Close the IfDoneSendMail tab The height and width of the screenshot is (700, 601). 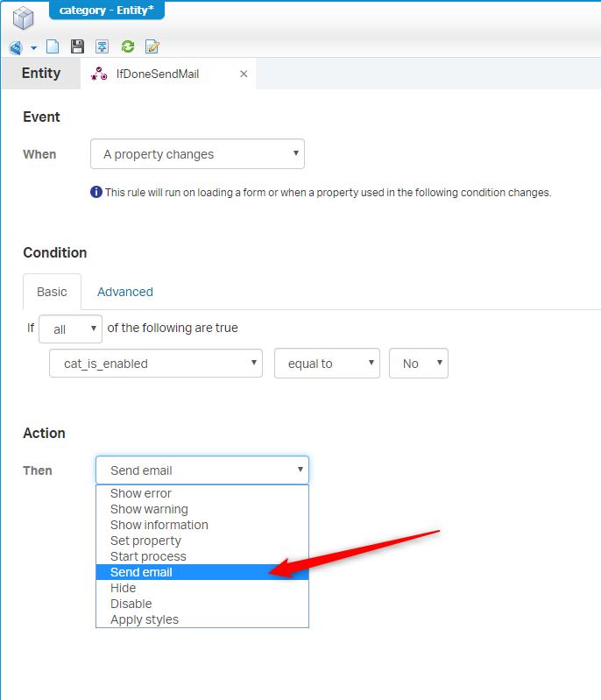(244, 74)
